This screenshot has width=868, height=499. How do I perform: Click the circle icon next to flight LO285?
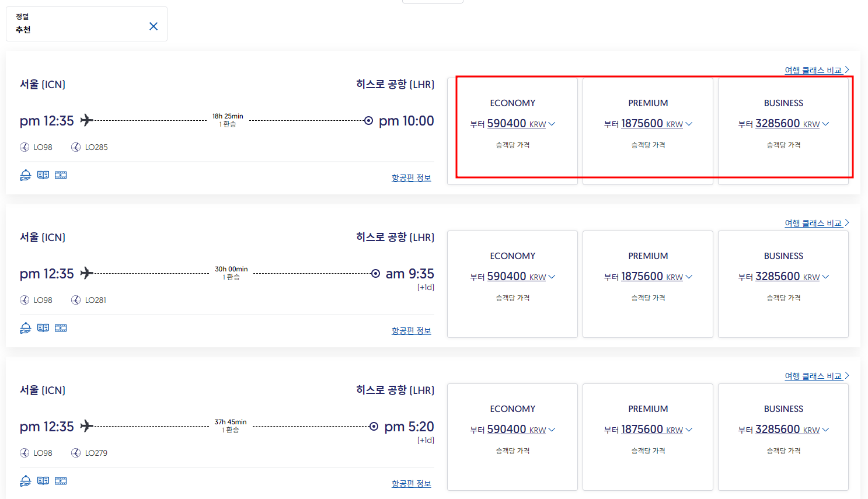point(75,146)
